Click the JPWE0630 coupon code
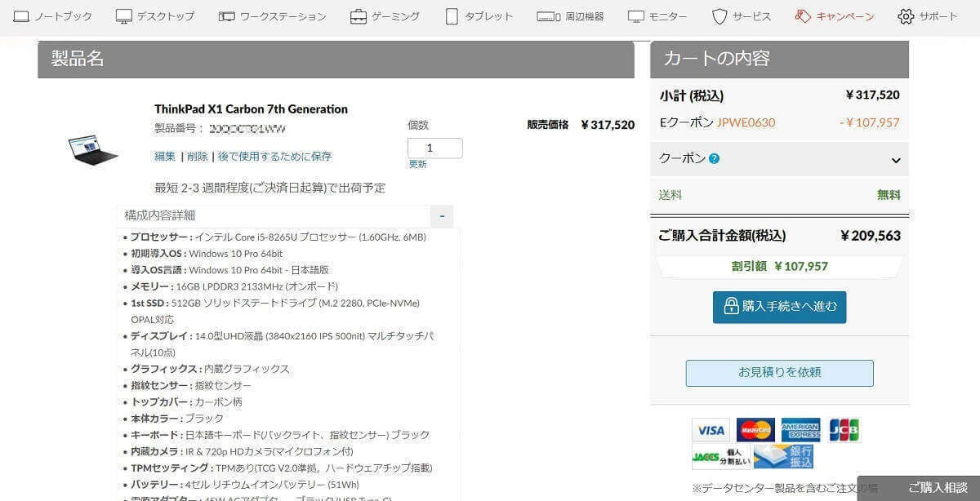The image size is (980, 501). pos(746,122)
